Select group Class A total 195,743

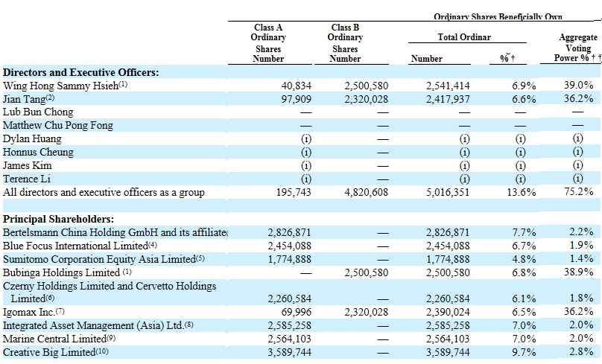[x=294, y=193]
